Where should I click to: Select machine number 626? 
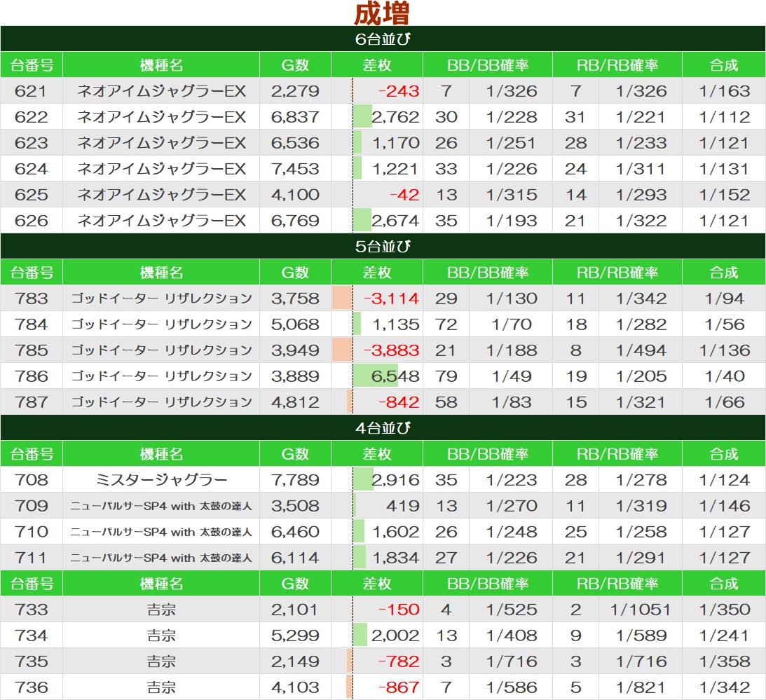point(32,220)
